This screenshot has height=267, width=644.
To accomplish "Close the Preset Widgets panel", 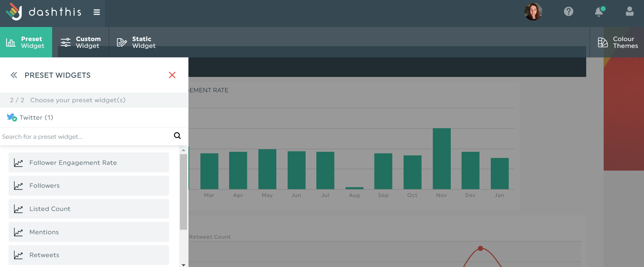I will 172,75.
